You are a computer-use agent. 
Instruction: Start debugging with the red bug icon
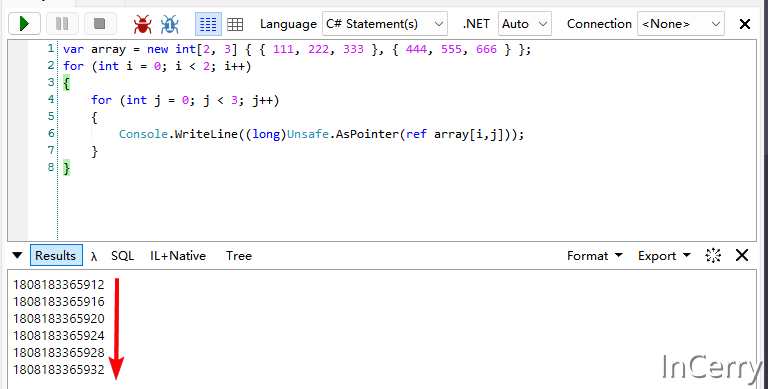(143, 24)
